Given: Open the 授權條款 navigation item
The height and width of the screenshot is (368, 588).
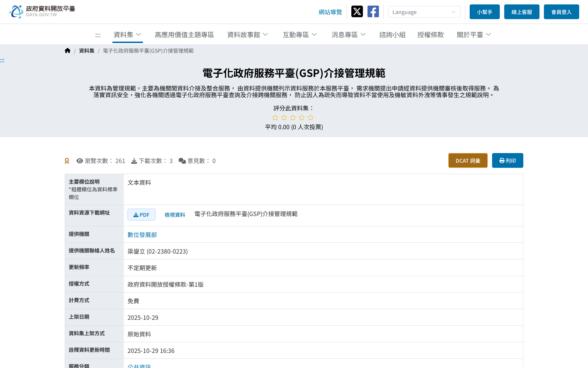Looking at the screenshot, I should point(431,35).
